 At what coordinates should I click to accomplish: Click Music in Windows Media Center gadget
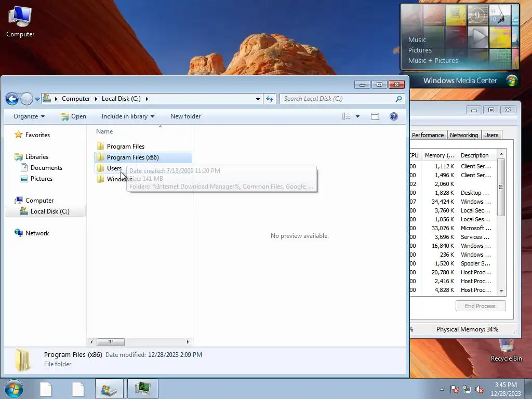(x=417, y=39)
